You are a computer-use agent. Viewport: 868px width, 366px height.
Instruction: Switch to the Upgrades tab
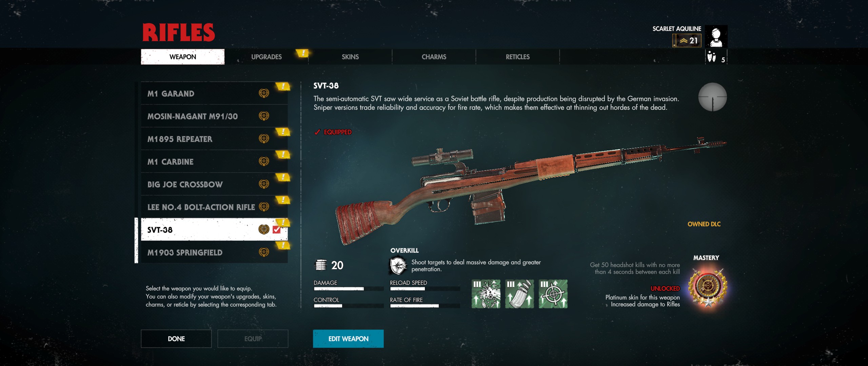pos(267,57)
